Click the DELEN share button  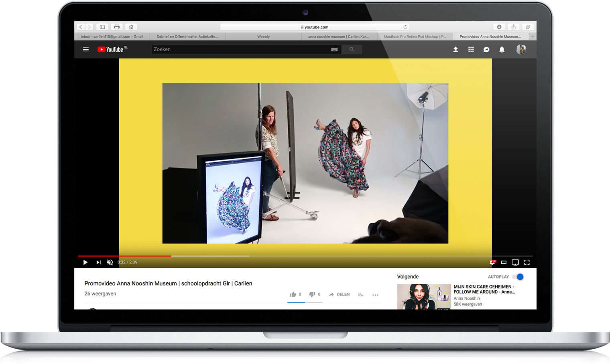339,294
